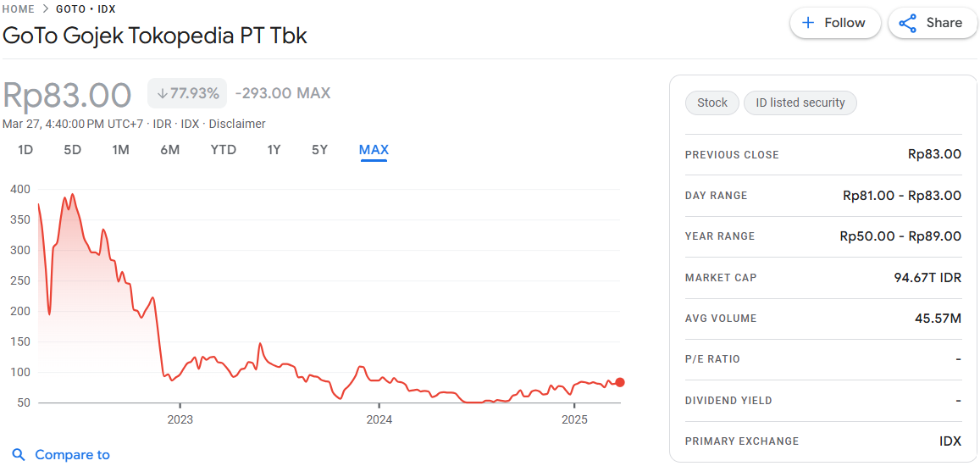
Task: Click the share icon
Action: (908, 23)
